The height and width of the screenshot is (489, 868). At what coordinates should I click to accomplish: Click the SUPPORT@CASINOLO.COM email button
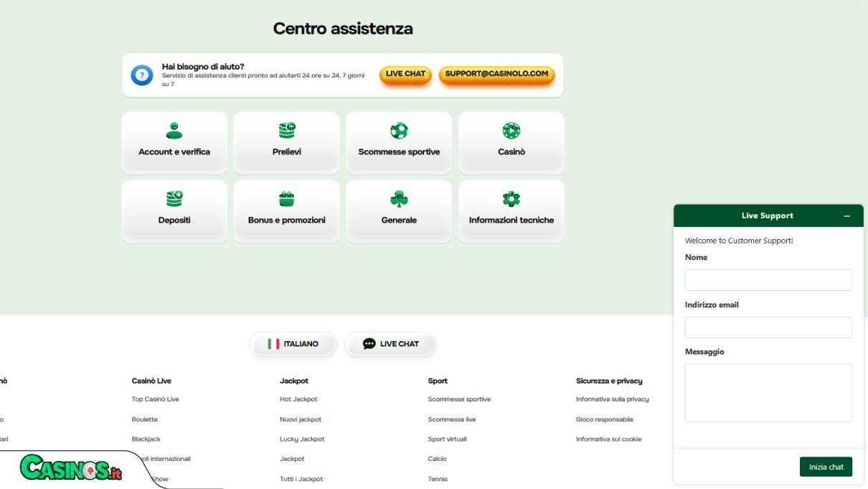tap(496, 74)
